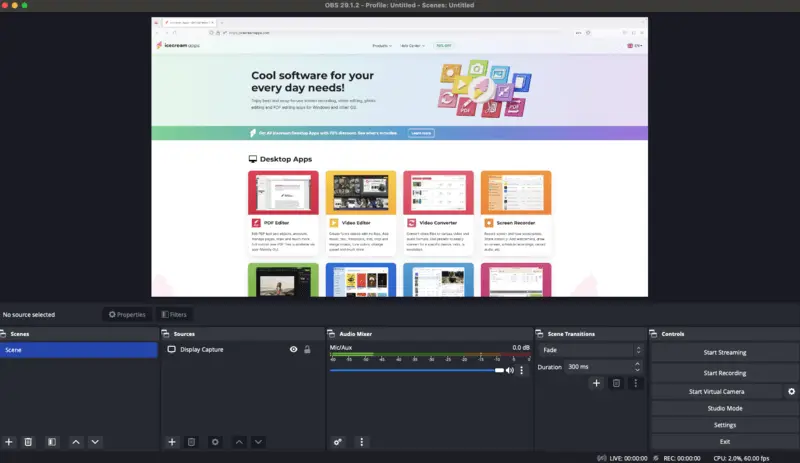Open source properties gear in Sources panel
This screenshot has height=463, width=800.
coord(214,441)
